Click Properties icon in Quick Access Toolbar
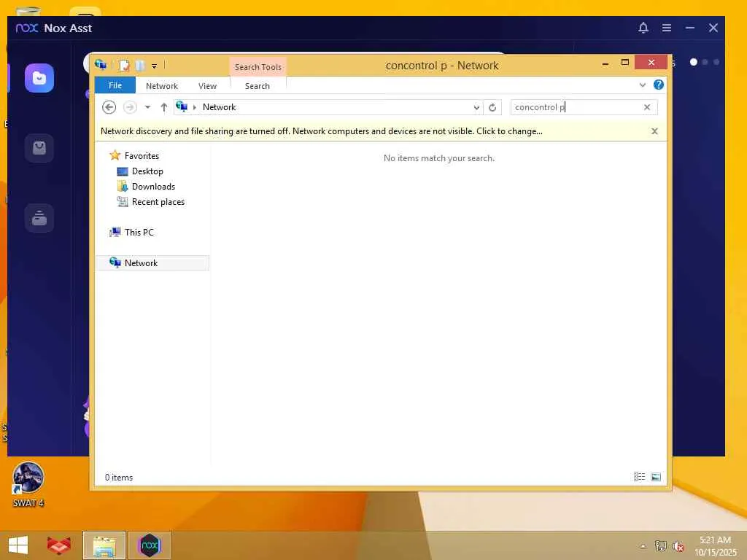 [x=124, y=65]
